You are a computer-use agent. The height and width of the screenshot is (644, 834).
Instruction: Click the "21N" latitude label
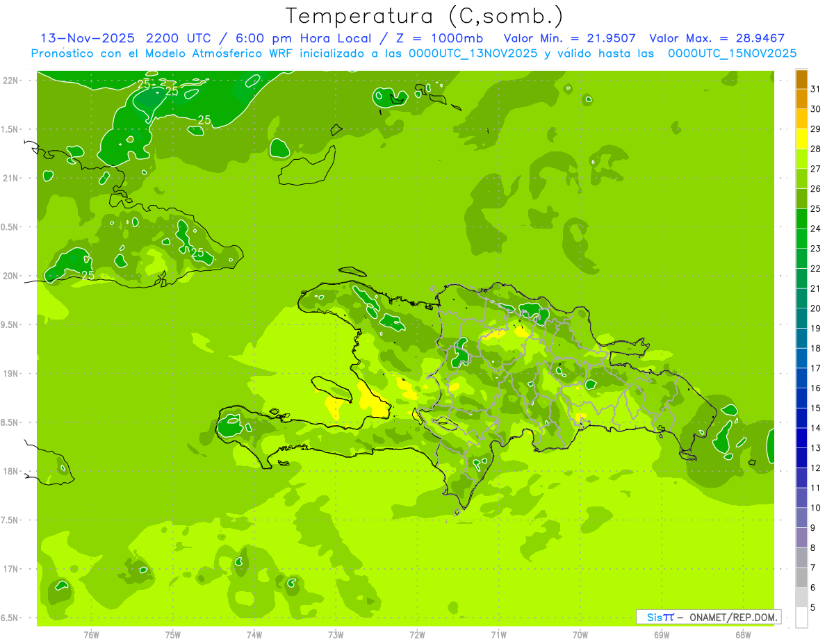coord(10,178)
